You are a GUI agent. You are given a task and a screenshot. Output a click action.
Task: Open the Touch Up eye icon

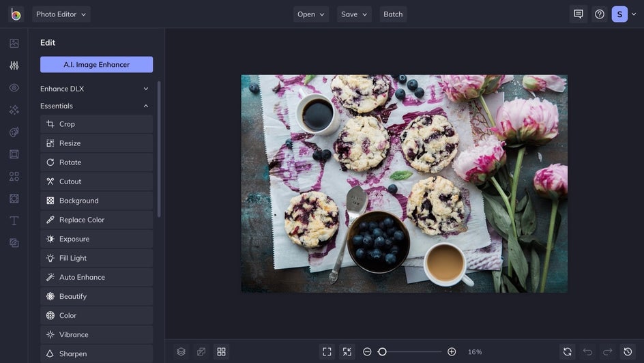pyautogui.click(x=14, y=87)
